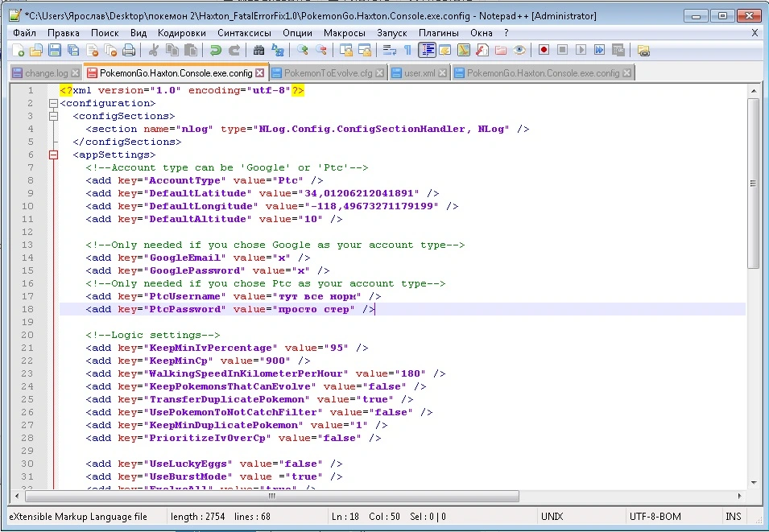Zoom out with magnifier minus icon
Screen dimensions: 769x532
point(320,50)
